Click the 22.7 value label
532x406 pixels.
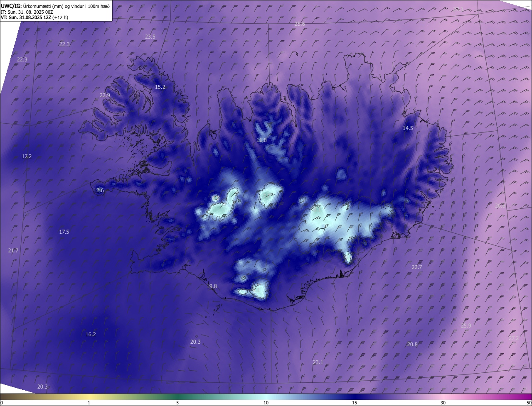coord(416,267)
